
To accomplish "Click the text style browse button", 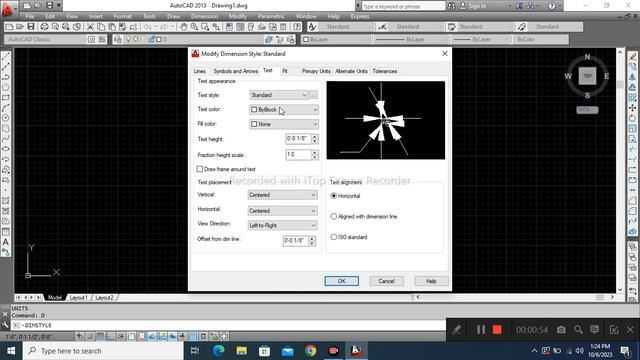I will pyautogui.click(x=313, y=95).
